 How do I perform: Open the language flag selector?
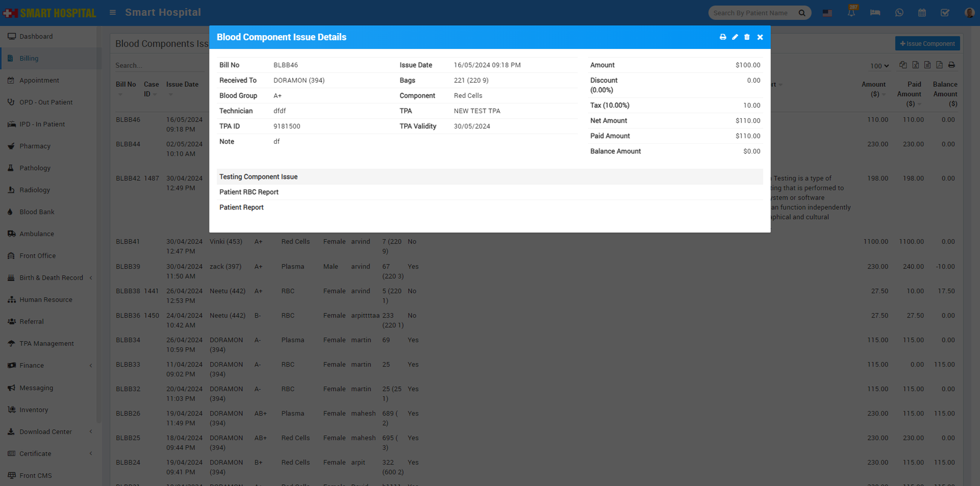(x=827, y=12)
